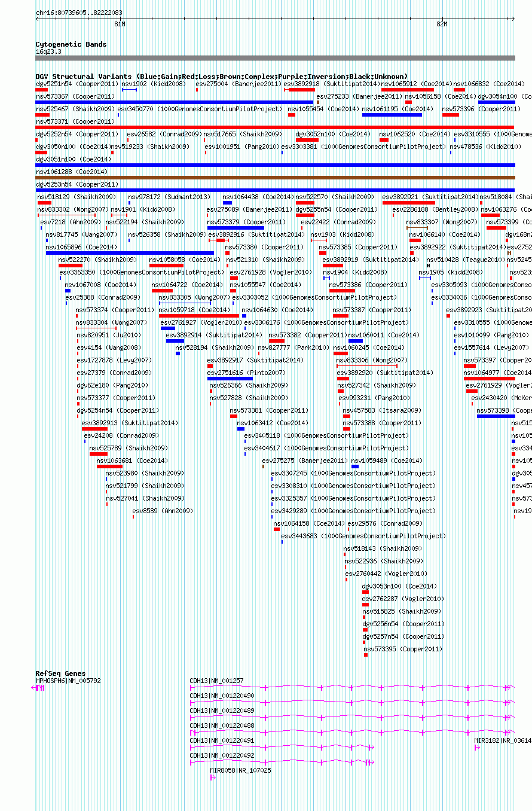The height and width of the screenshot is (811, 532).
Task: Click nsv820951 (Ju2010) variant label
Action: point(110,335)
